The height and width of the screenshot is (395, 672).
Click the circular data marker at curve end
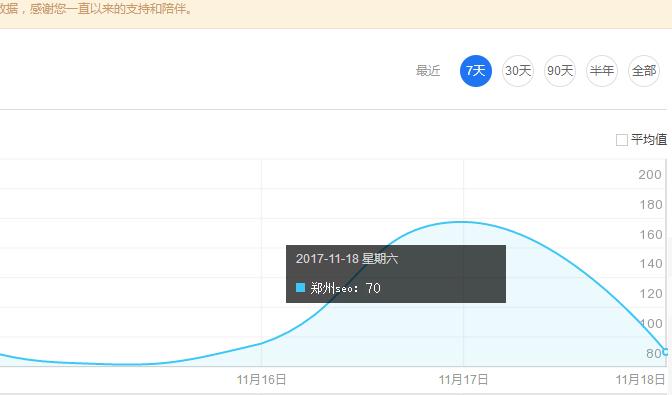(666, 352)
